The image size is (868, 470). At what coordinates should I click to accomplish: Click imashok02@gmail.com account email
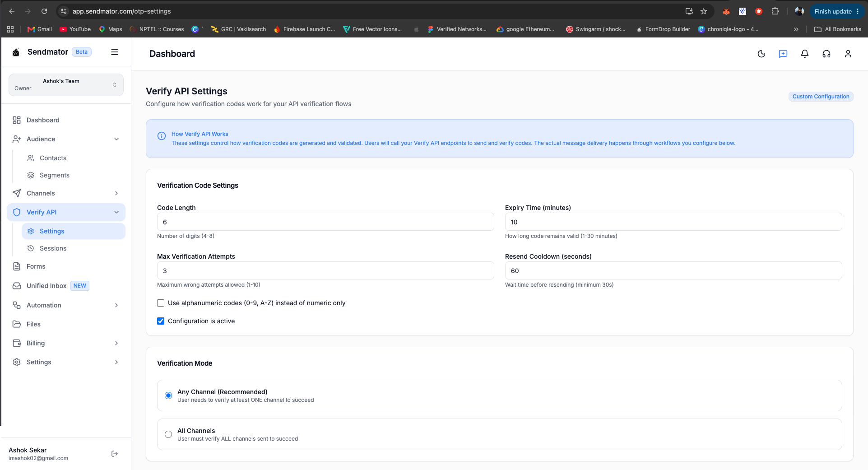click(x=38, y=458)
